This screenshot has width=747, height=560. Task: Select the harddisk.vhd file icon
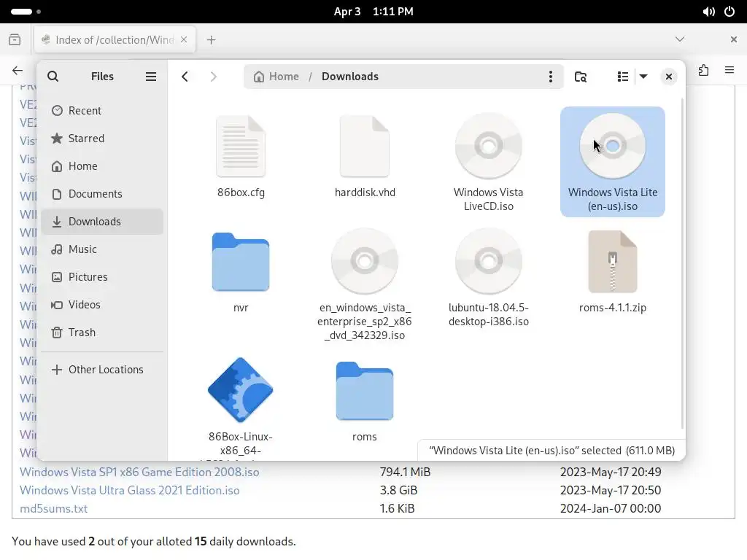click(x=365, y=147)
